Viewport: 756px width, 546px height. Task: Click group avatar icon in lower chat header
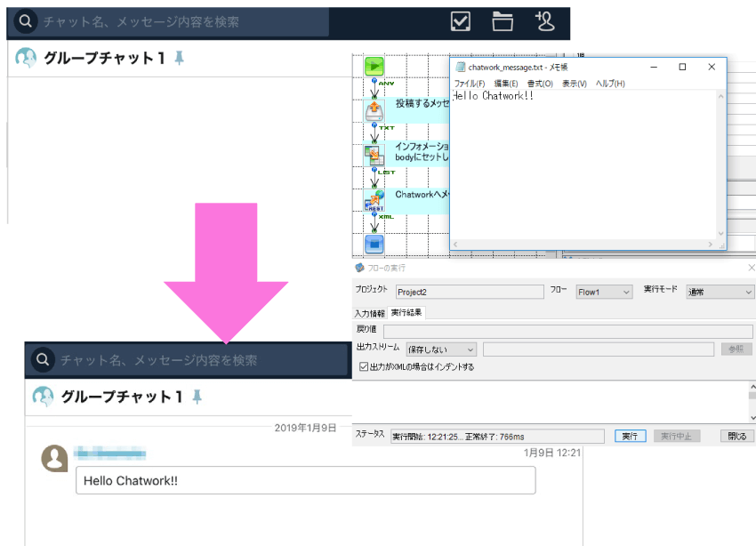[43, 397]
